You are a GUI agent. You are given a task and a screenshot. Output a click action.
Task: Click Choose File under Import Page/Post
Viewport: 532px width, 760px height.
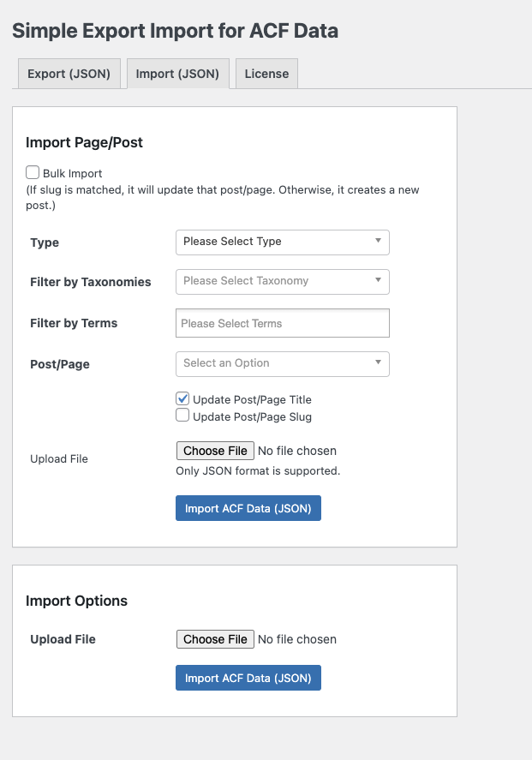pos(215,451)
